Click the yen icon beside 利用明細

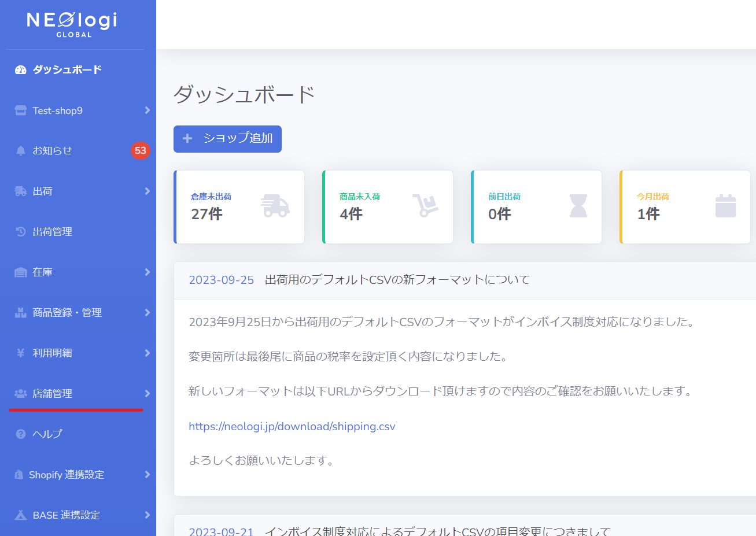pos(21,353)
